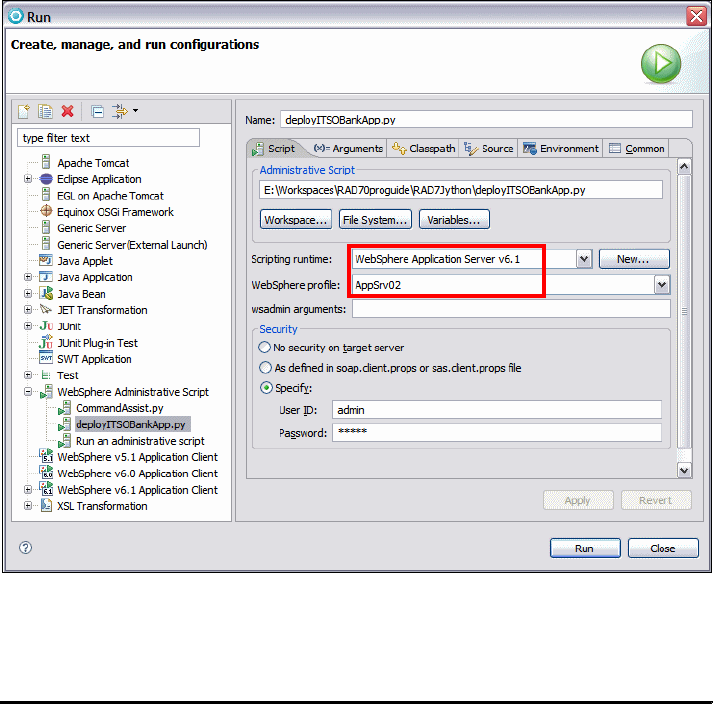713x704 pixels.
Task: Click the wsadmin arguments field
Action: click(x=511, y=309)
